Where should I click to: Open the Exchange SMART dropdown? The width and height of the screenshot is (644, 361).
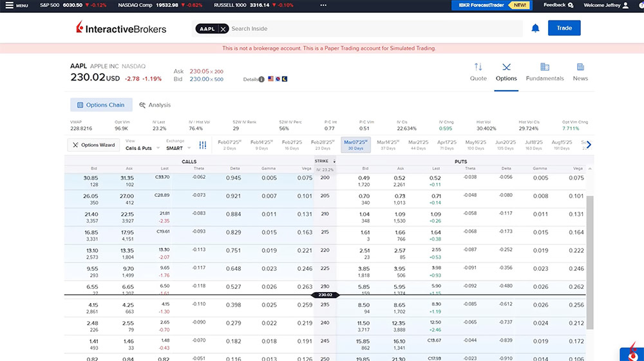178,148
